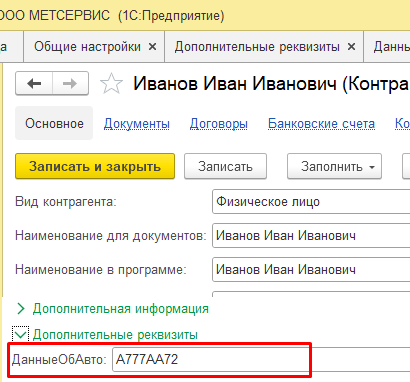Click Записать и закрыть button
The image size is (410, 382).
click(95, 166)
